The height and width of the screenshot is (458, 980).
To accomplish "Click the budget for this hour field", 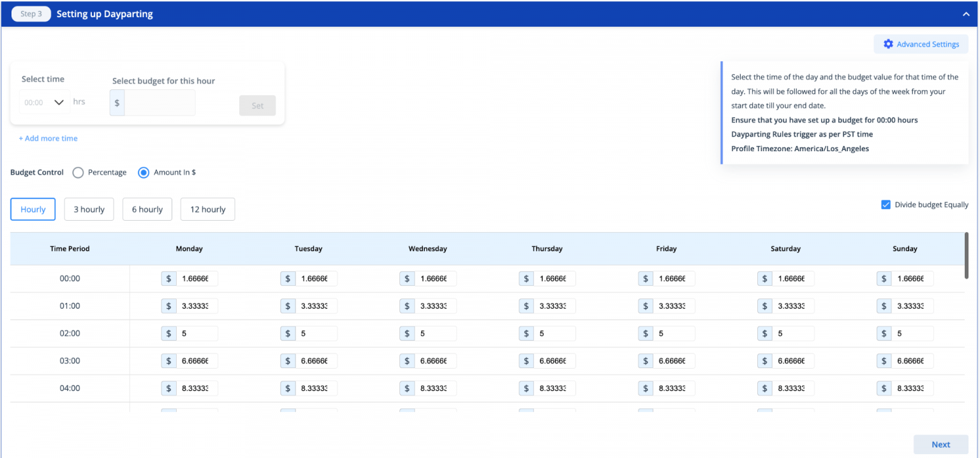I will pos(160,103).
